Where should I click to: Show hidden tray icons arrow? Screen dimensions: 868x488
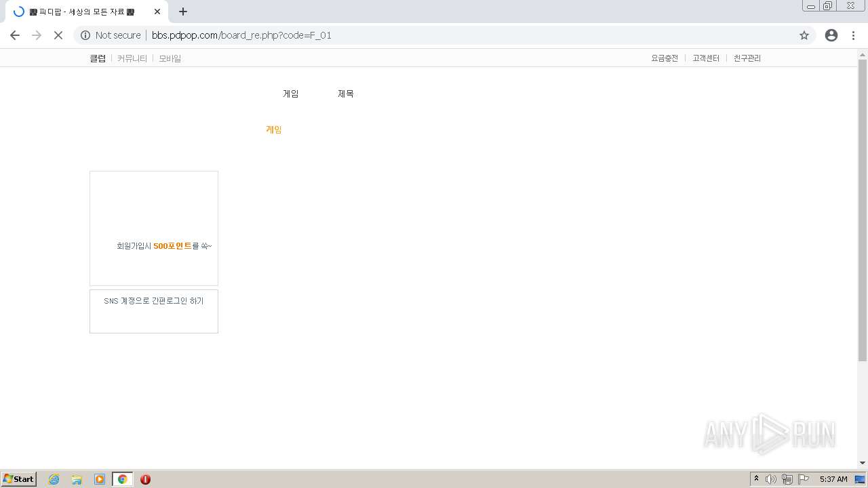click(x=756, y=479)
